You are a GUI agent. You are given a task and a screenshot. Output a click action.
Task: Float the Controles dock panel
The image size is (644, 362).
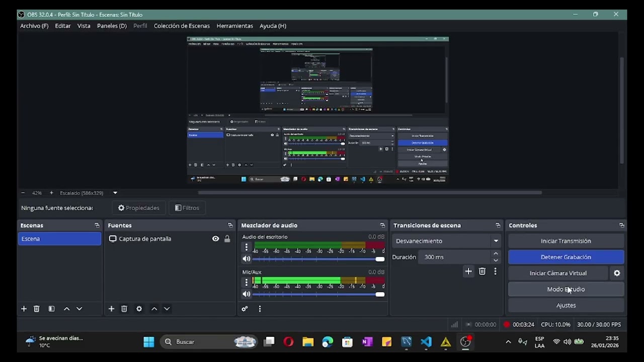point(622,225)
